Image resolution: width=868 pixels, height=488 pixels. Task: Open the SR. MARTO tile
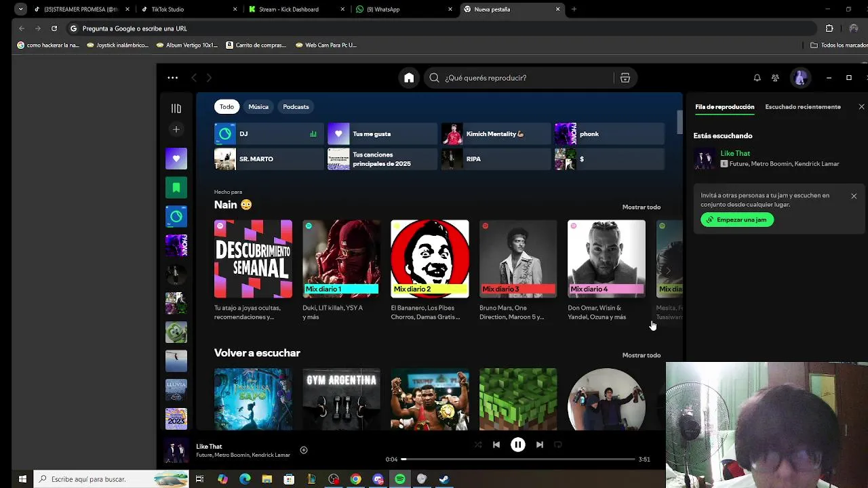click(269, 159)
